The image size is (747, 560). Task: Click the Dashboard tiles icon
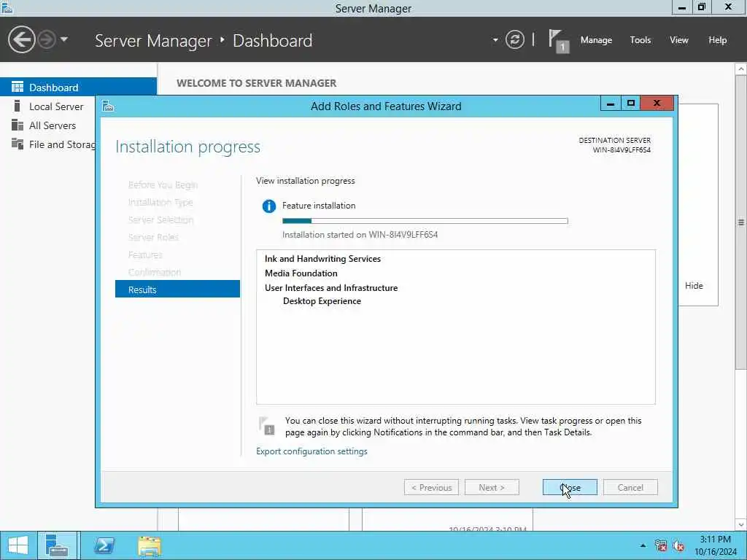tap(18, 87)
